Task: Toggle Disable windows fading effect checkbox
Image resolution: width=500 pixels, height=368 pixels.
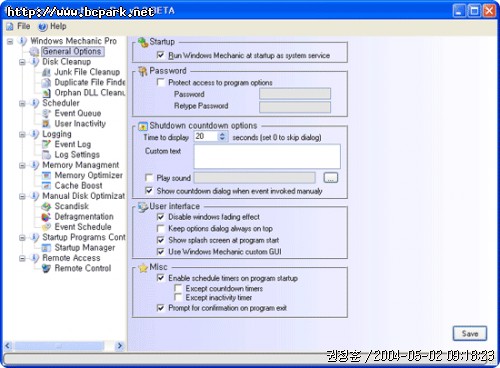Action: (x=161, y=217)
